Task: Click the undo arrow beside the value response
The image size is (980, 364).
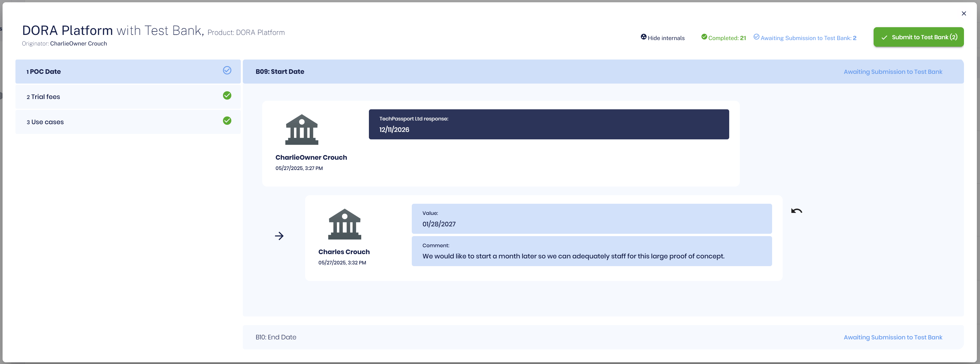Action: [796, 211]
